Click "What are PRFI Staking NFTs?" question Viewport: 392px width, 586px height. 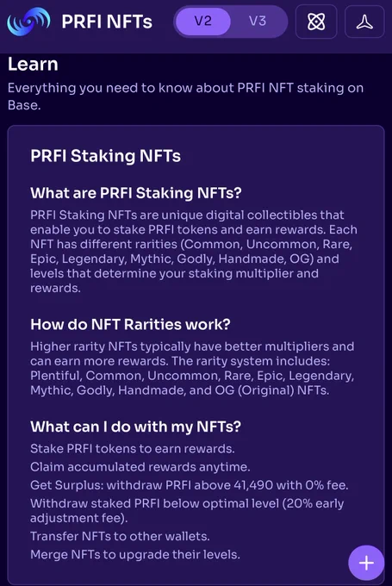tap(136, 193)
